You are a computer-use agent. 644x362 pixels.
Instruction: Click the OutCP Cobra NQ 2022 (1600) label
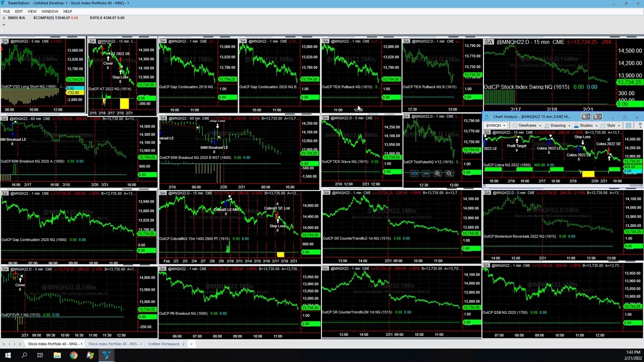[507, 165]
